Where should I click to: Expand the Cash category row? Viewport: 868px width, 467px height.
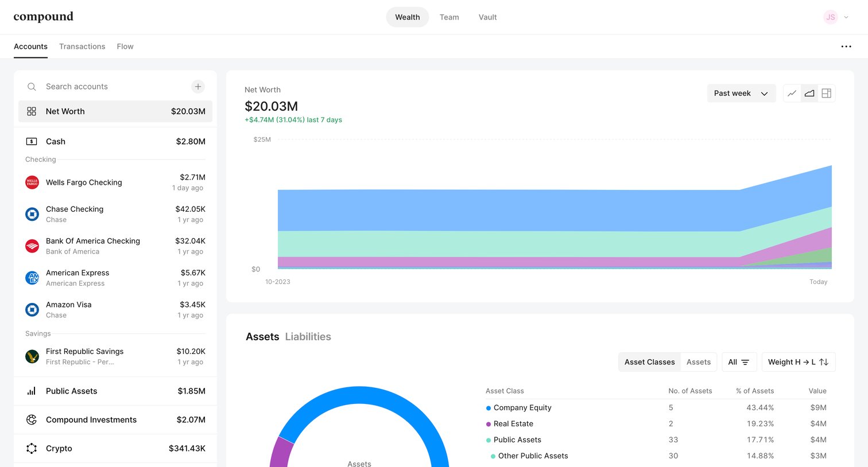(115, 141)
